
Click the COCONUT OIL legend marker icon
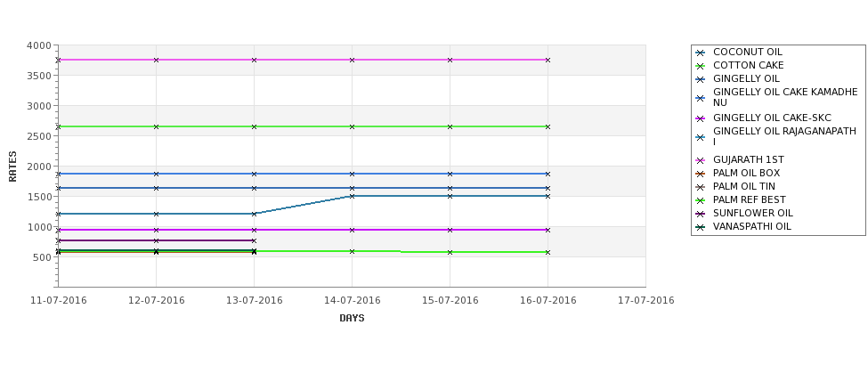[x=701, y=53]
